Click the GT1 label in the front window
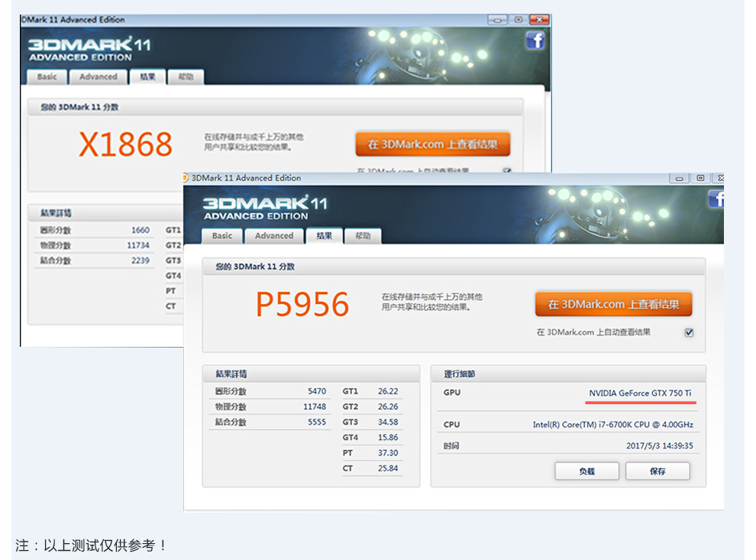Viewport: 756px width, 560px height. (x=350, y=391)
